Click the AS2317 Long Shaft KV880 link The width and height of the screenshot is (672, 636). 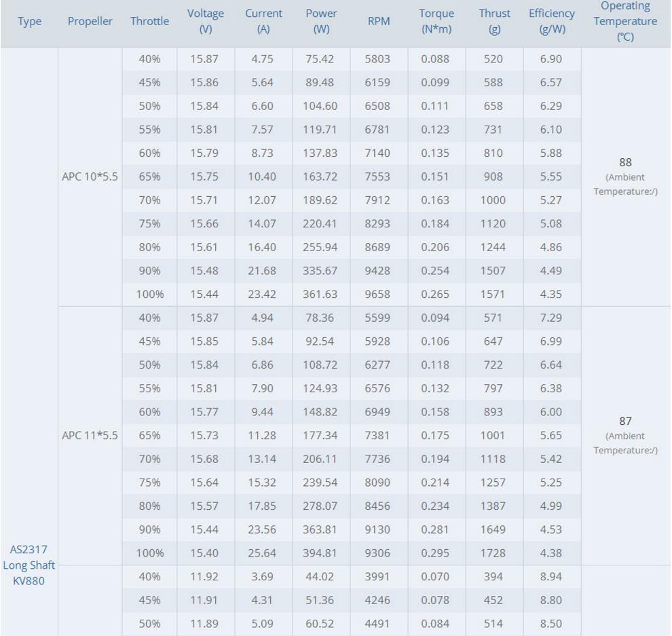click(29, 565)
